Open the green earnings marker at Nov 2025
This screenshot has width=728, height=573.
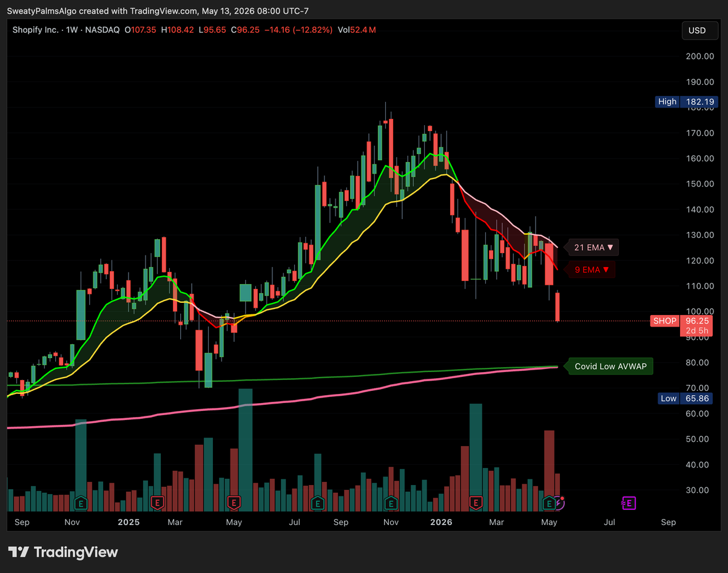tap(391, 503)
